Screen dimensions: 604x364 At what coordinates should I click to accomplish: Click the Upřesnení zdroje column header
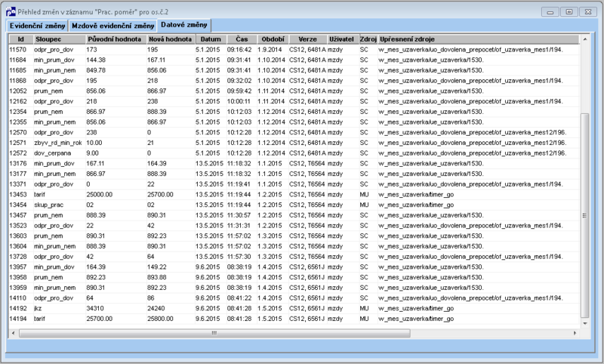(x=478, y=39)
